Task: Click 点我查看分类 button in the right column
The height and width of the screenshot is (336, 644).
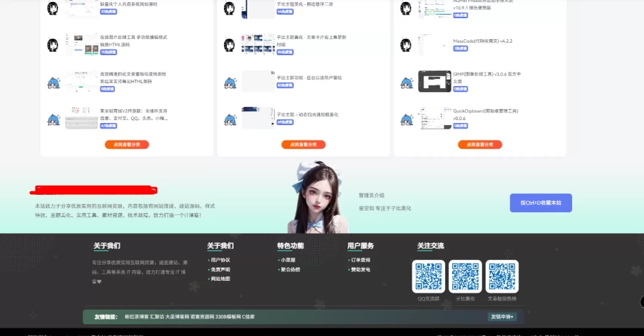Action: (x=480, y=145)
